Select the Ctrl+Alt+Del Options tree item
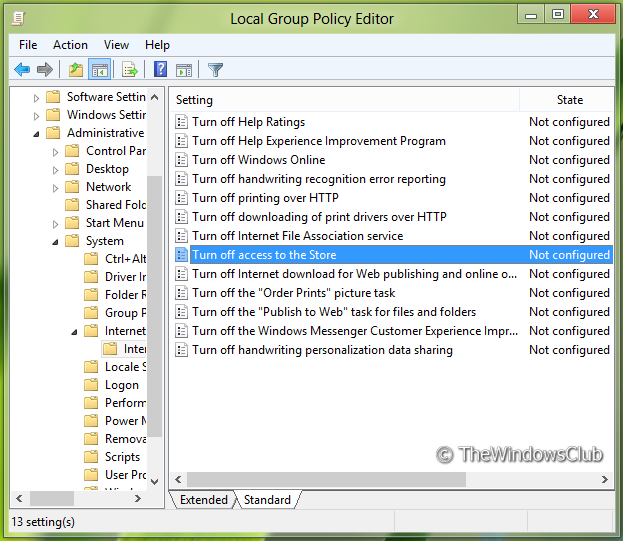The height and width of the screenshot is (541, 623). click(x=126, y=259)
